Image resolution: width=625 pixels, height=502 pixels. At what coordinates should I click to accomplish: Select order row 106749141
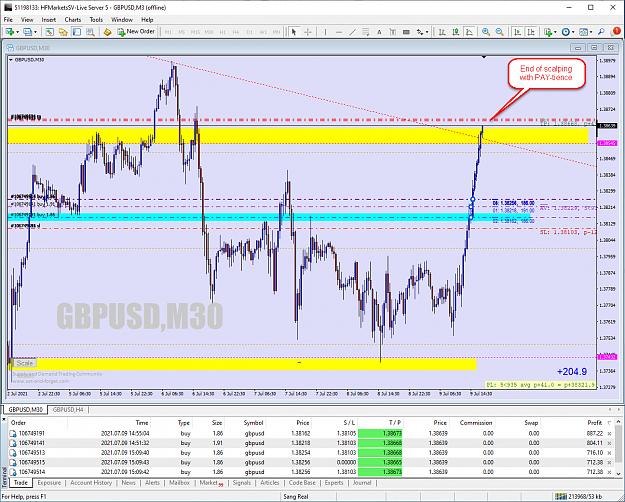(x=311, y=443)
